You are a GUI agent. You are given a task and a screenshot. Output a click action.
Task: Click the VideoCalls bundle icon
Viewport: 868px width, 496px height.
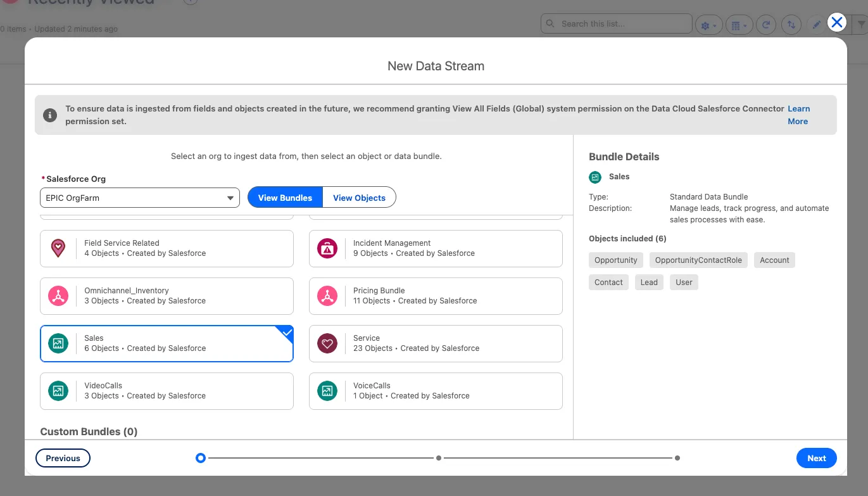click(58, 391)
